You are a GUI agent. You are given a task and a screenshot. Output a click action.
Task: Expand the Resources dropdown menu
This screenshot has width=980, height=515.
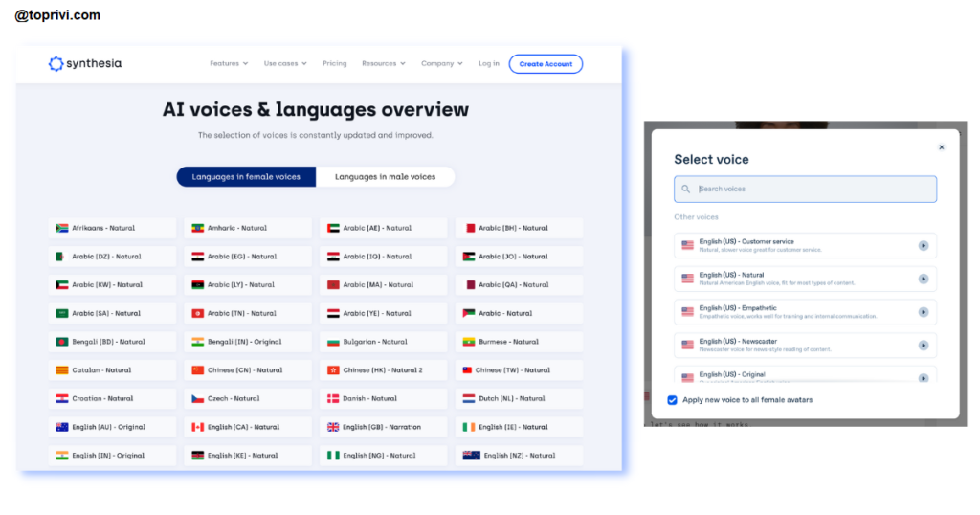[383, 64]
